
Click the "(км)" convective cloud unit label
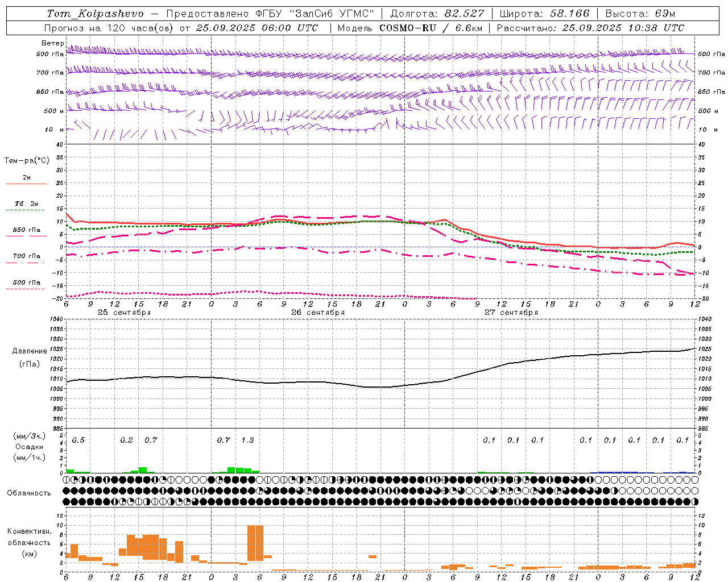tap(30, 554)
